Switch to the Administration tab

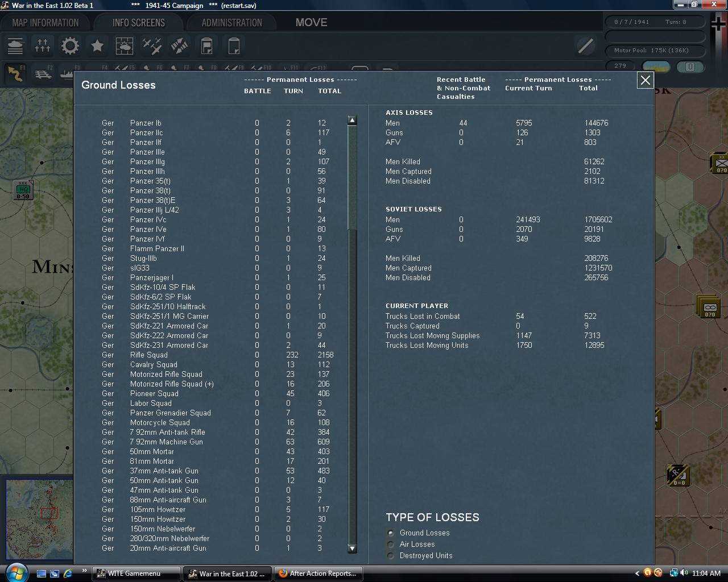coord(232,23)
